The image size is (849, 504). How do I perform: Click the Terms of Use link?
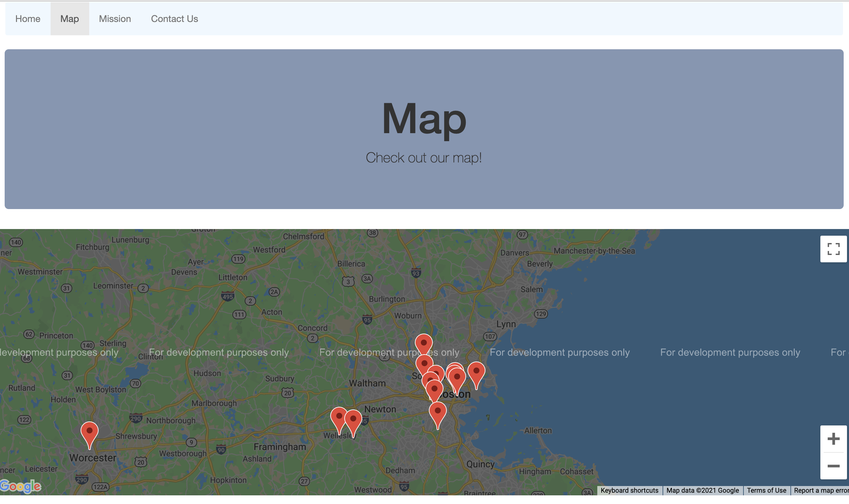[766, 490]
